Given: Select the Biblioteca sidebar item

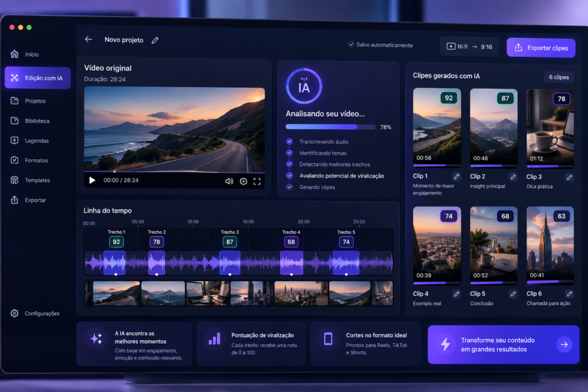Looking at the screenshot, I should [37, 121].
